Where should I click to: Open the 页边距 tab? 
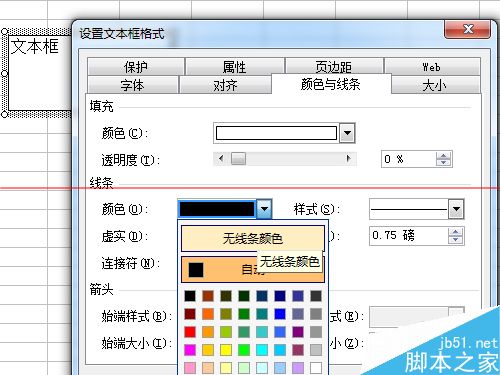pyautogui.click(x=334, y=66)
